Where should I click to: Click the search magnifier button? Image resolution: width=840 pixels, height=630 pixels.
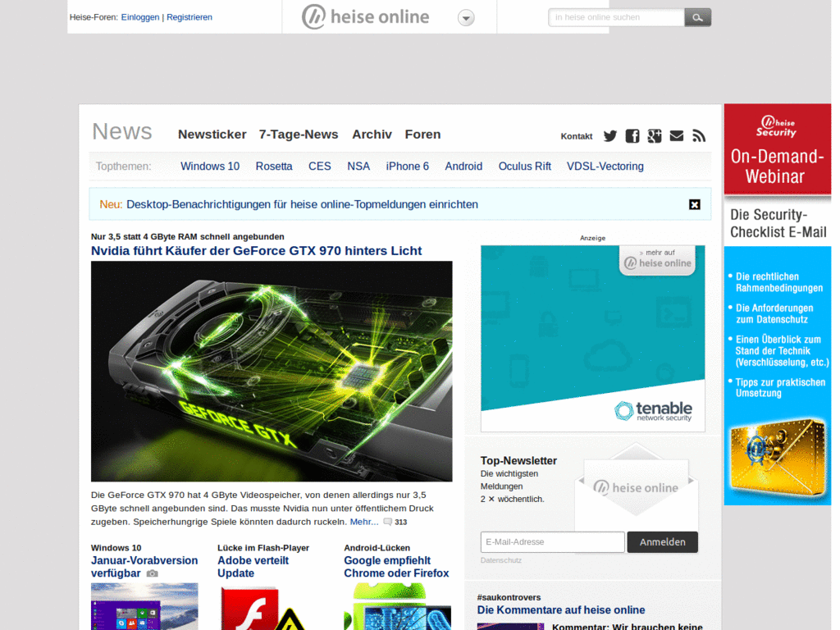(697, 17)
